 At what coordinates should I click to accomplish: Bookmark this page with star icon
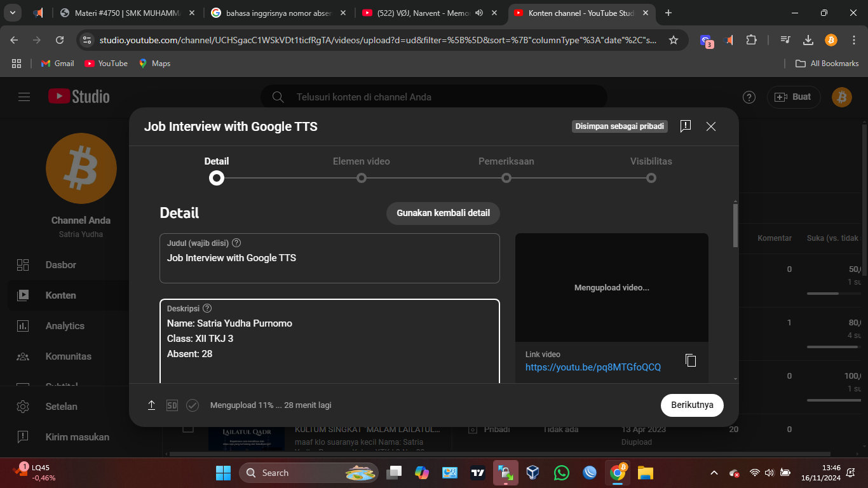click(x=674, y=40)
